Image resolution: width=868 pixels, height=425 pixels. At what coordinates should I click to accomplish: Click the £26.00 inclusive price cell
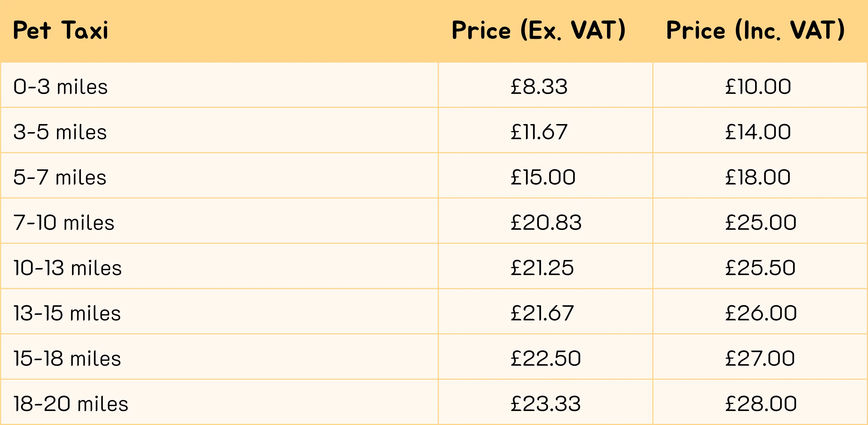click(x=761, y=313)
